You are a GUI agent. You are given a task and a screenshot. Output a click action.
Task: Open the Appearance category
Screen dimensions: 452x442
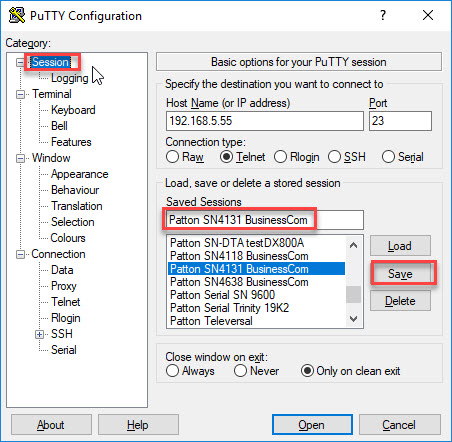tap(79, 174)
